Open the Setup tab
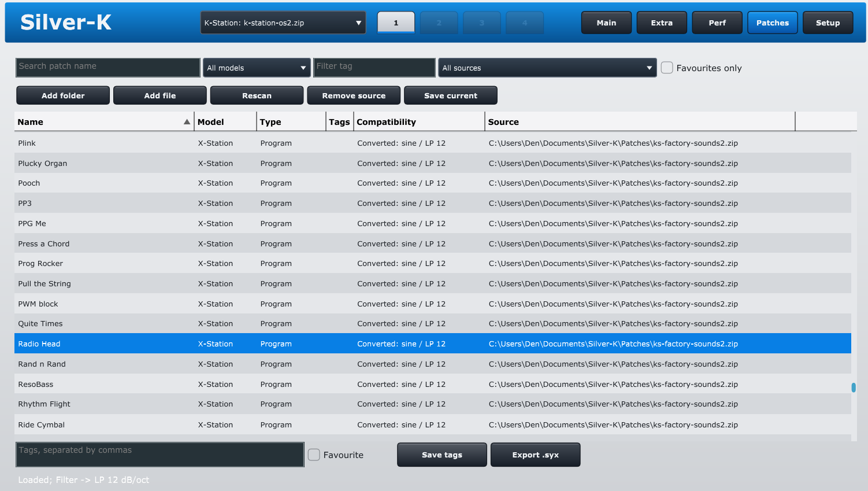Viewport: 868px width, 491px height. (828, 23)
